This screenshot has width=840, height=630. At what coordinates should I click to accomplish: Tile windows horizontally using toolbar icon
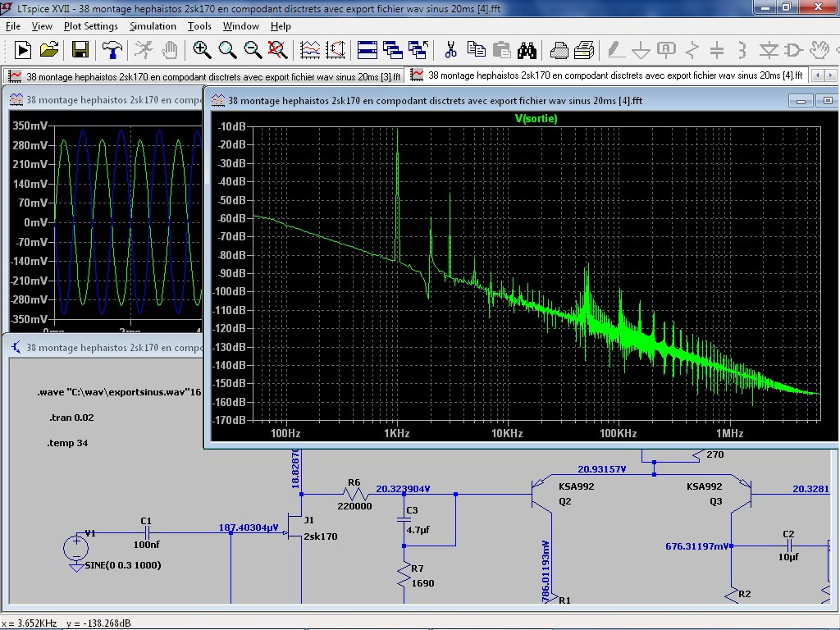coord(367,50)
